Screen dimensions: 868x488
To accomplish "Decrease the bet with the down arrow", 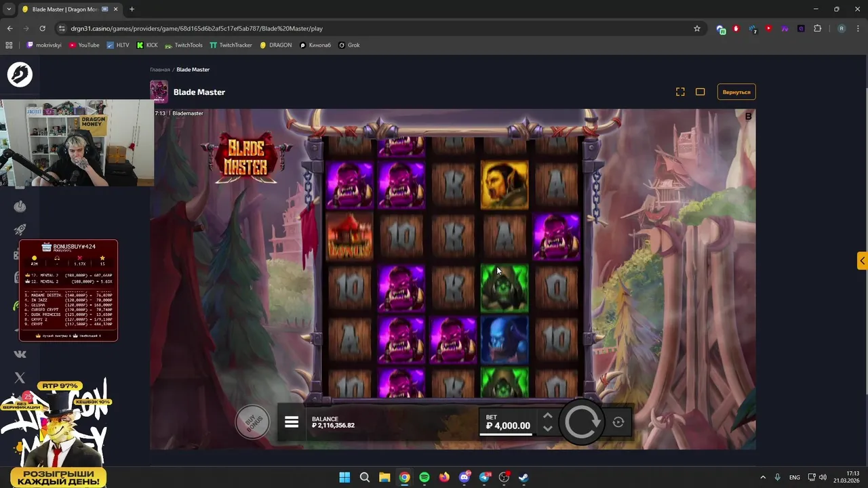I will [x=548, y=428].
